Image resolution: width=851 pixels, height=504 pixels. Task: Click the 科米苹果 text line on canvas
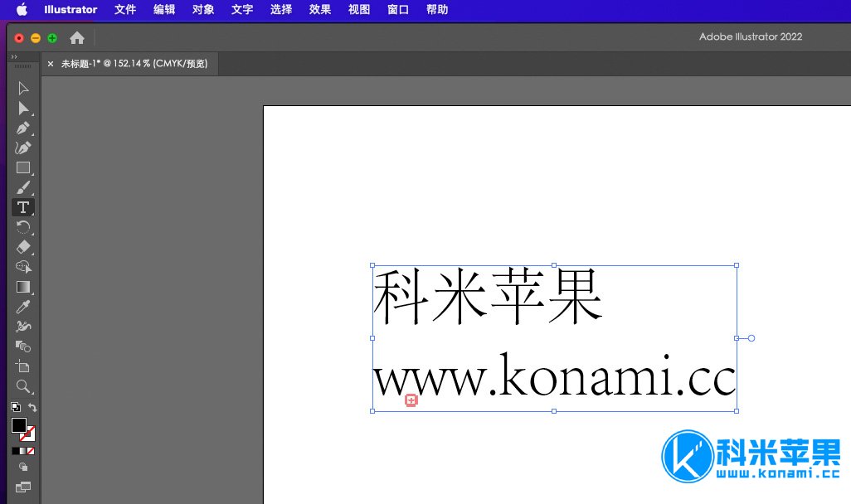click(488, 296)
